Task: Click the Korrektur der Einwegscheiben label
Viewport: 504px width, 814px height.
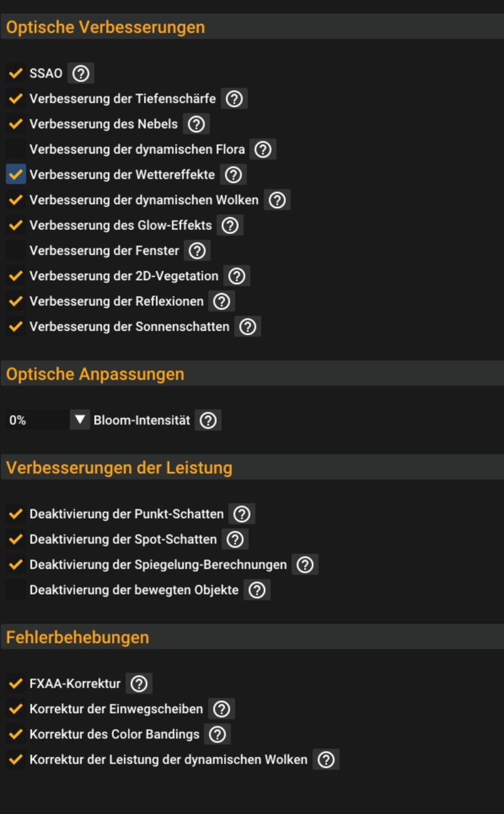Action: point(116,709)
